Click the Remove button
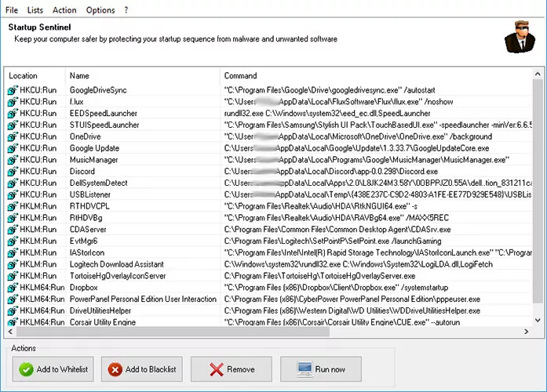 [232, 369]
